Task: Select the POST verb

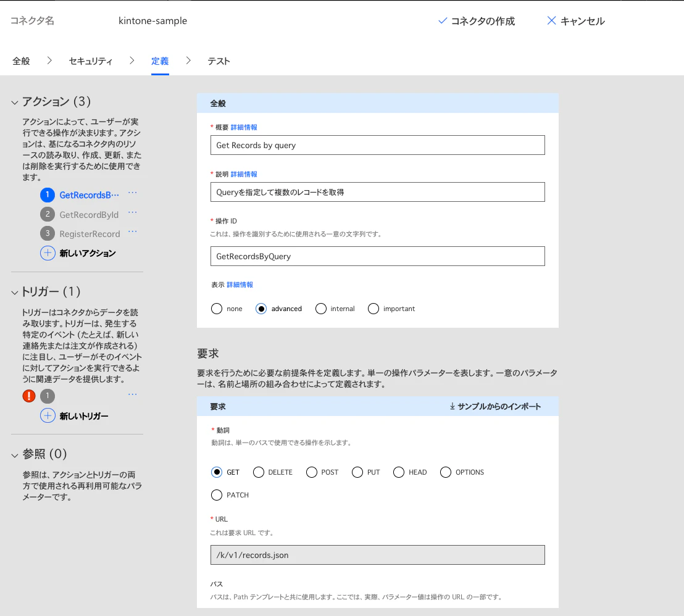Action: point(312,472)
